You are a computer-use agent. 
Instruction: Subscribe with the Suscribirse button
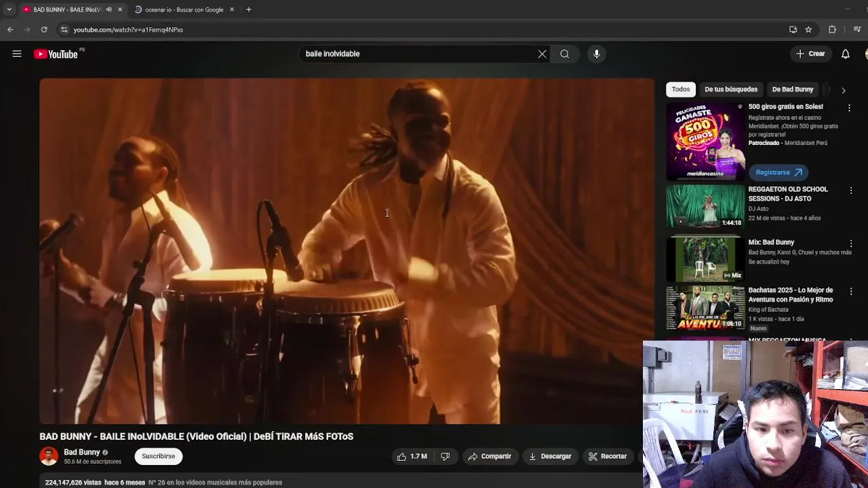pos(159,456)
